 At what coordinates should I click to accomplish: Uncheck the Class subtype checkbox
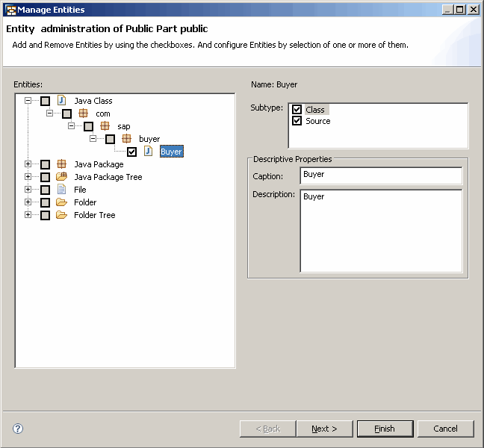pos(297,109)
